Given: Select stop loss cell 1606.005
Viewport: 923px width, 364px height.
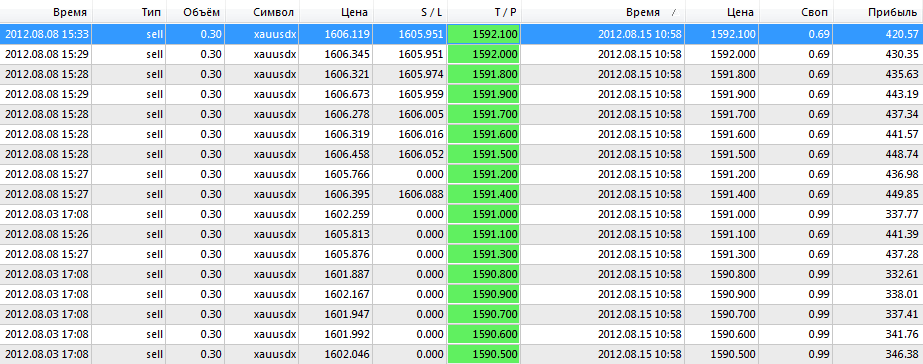Looking at the screenshot, I should pyautogui.click(x=409, y=114).
